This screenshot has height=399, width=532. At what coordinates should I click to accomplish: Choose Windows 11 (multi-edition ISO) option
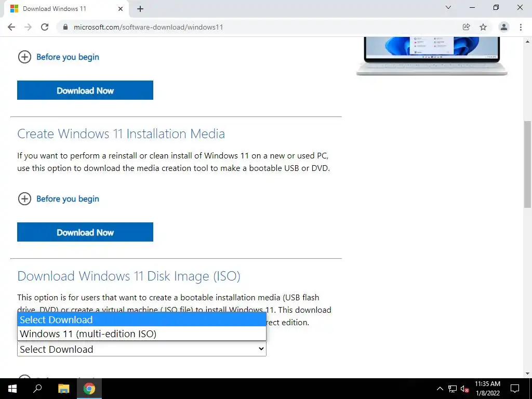[x=142, y=334]
